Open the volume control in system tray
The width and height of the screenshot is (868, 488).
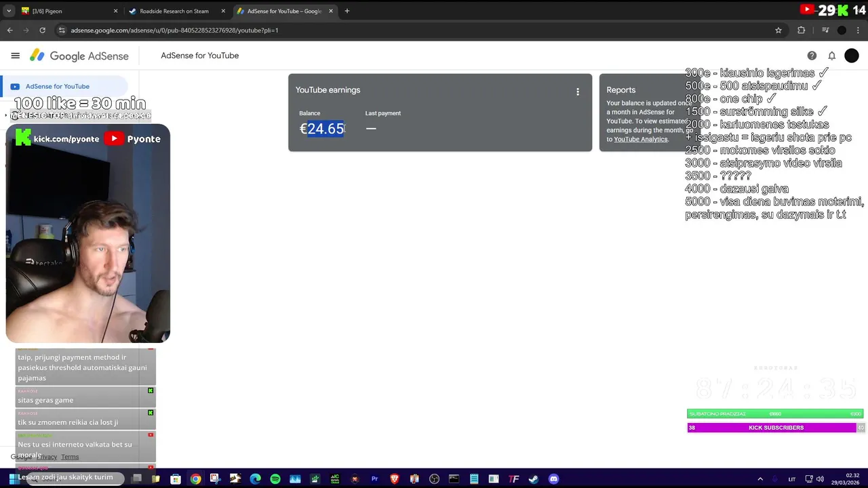[821, 479]
